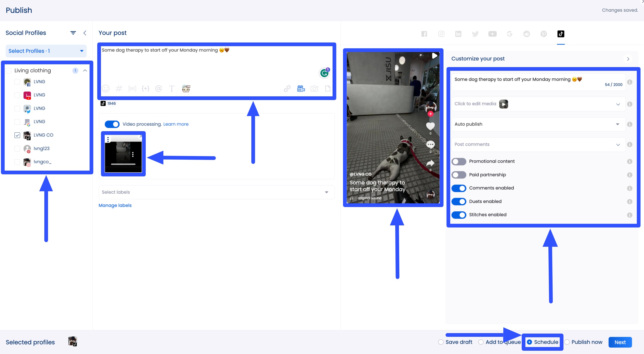Click the Grammarly icon in text box

[x=324, y=73]
